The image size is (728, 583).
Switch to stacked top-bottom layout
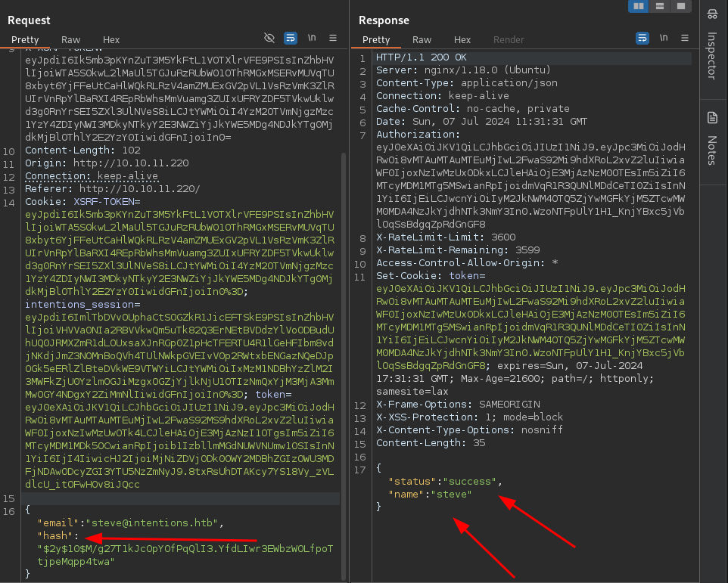click(x=660, y=6)
